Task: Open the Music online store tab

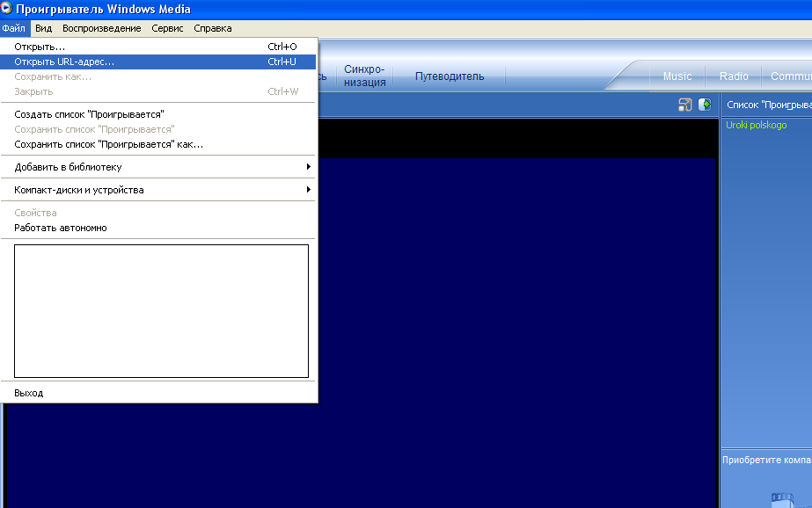Action: click(677, 76)
